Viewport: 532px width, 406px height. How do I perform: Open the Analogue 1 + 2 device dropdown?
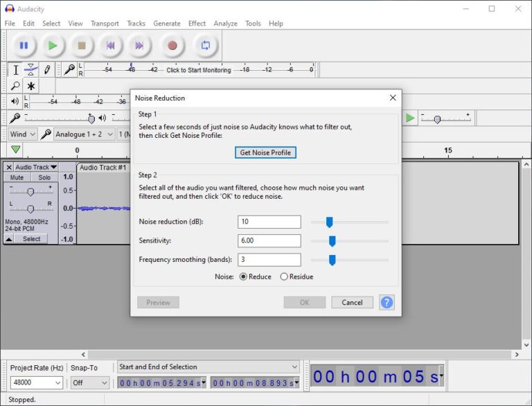[84, 134]
